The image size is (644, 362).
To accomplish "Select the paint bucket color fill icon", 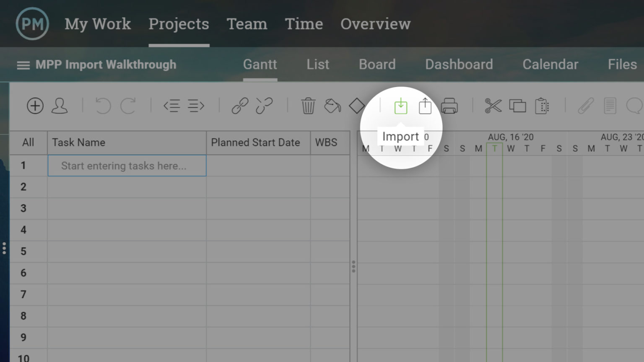I will click(332, 106).
